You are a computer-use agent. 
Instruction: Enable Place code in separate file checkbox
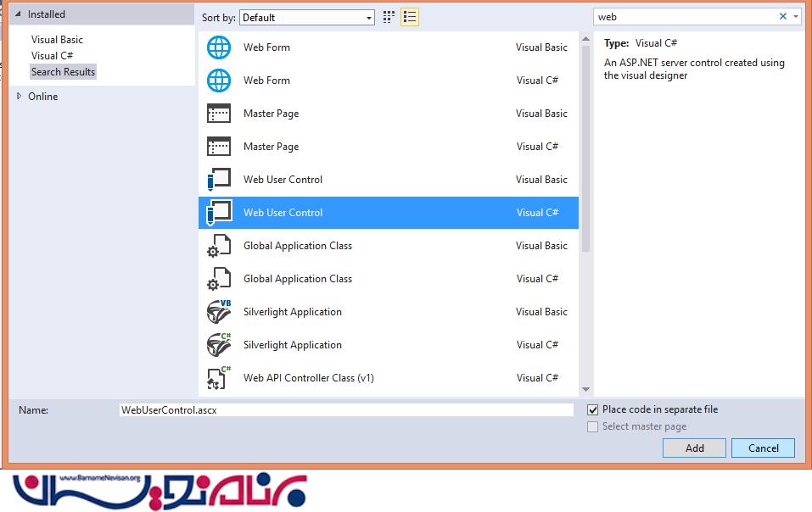[x=592, y=409]
